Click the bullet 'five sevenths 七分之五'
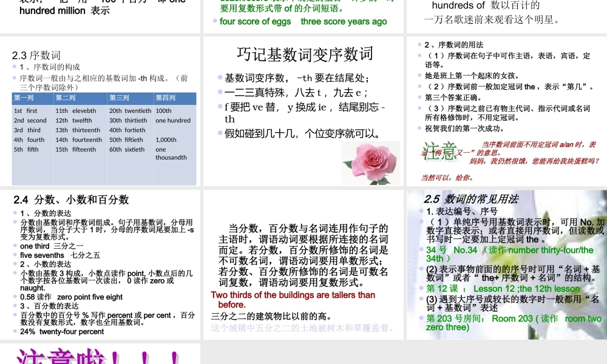This screenshot has height=364, width=607. (x=60, y=255)
